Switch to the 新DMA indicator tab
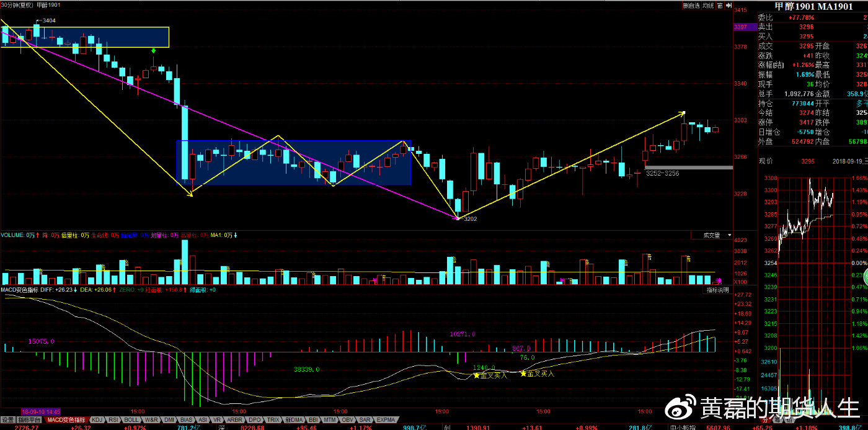Image resolution: width=868 pixels, height=430 pixels. [x=294, y=420]
